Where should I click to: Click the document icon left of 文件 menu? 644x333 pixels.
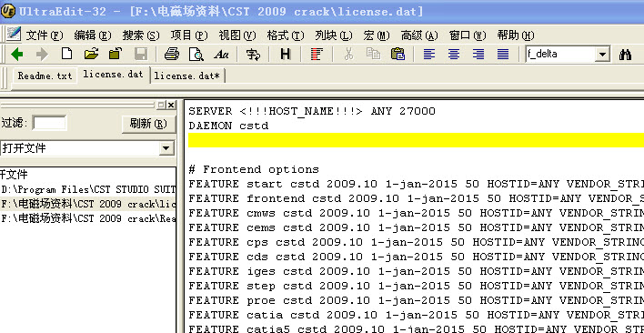click(13, 34)
